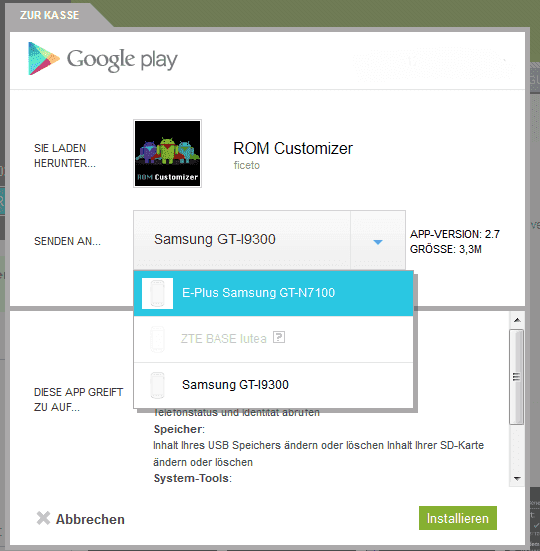Screen dimensions: 540x551
Task: Click the ZUR KASSE tab header
Action: tap(50, 15)
